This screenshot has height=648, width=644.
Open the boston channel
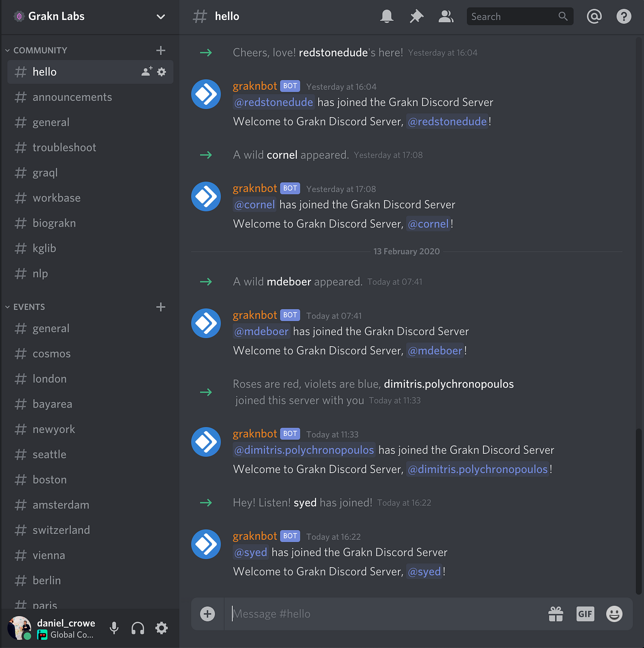coord(90,480)
